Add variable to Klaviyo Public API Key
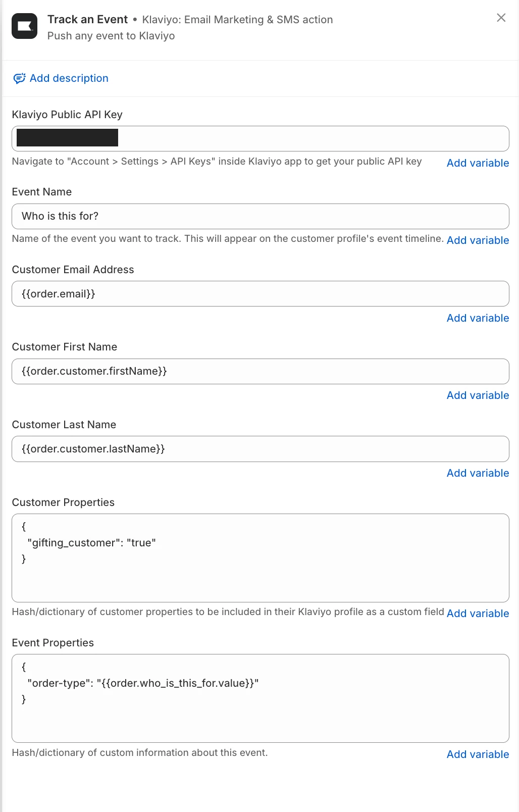Screen dimensions: 519x812 478,163
